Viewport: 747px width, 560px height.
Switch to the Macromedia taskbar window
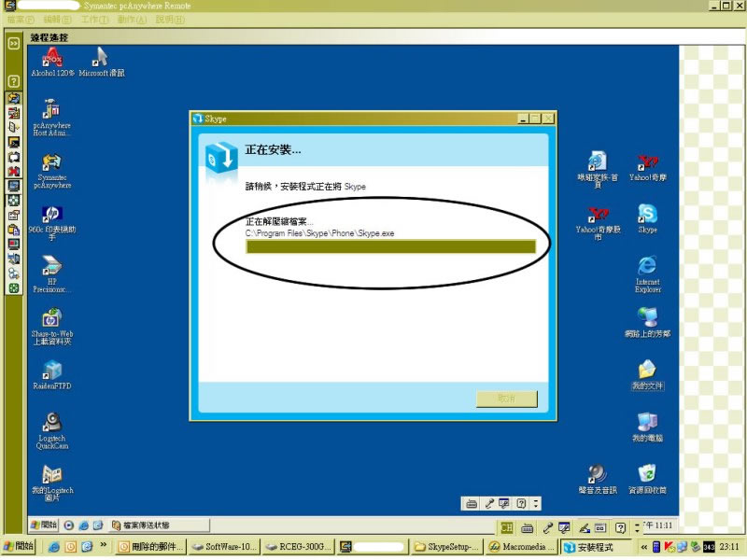click(x=522, y=547)
